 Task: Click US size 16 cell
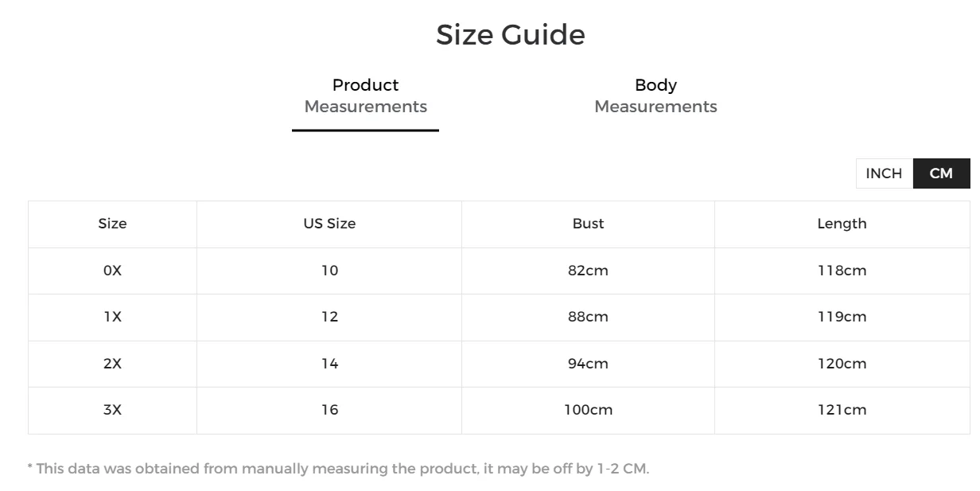coord(329,410)
